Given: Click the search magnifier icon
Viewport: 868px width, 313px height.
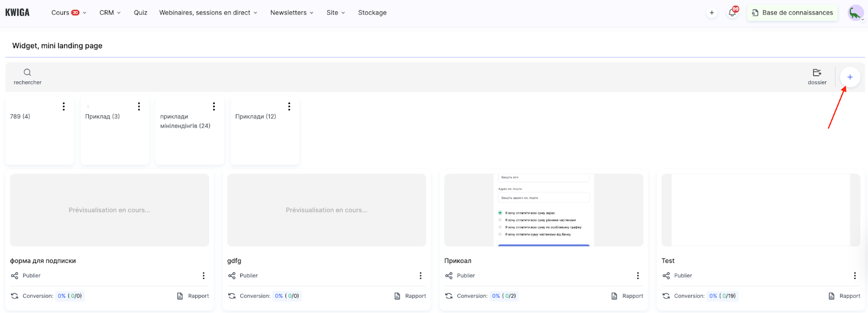Looking at the screenshot, I should pyautogui.click(x=27, y=73).
